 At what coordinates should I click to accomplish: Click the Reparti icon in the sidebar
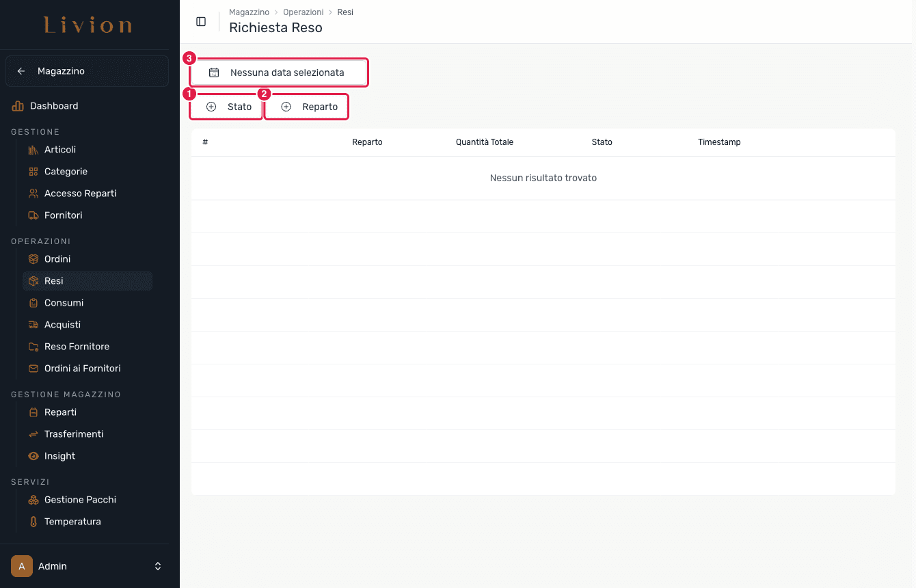click(33, 412)
